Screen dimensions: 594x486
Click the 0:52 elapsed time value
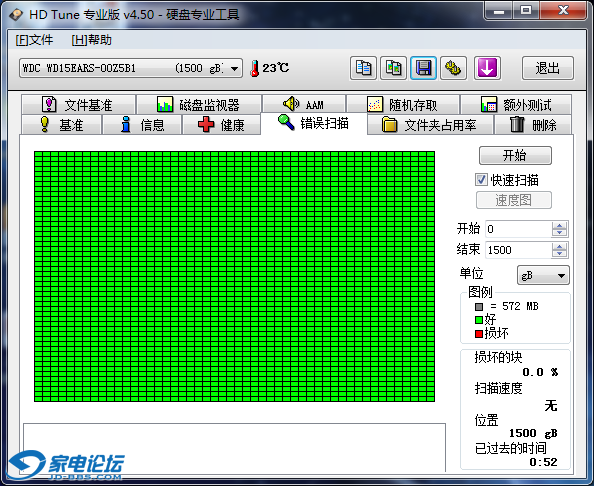click(x=543, y=462)
